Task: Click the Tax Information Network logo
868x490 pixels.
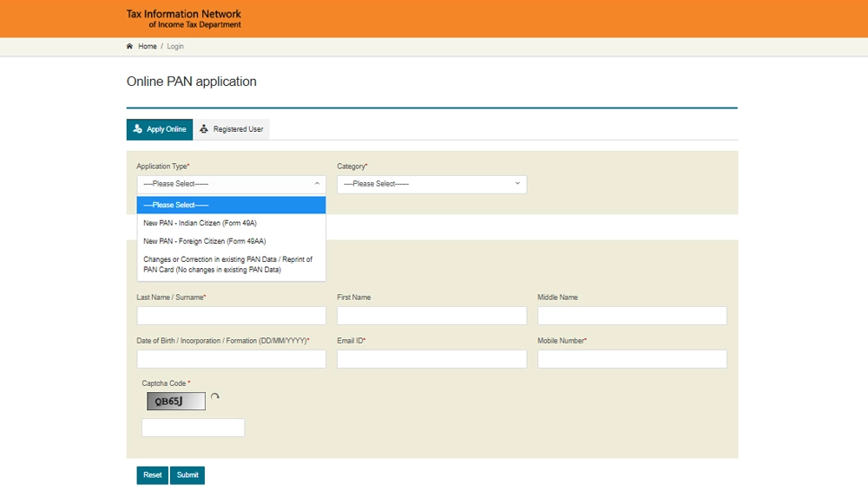Action: 183,19
